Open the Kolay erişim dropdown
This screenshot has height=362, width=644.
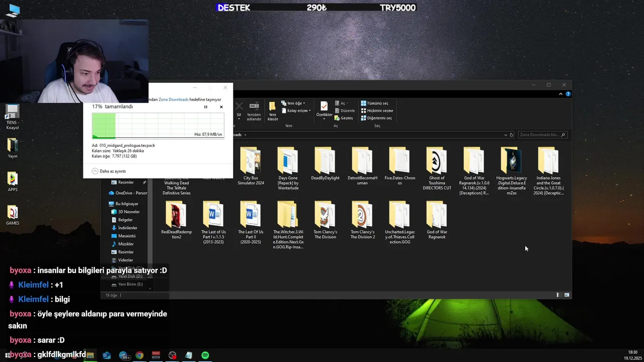296,111
